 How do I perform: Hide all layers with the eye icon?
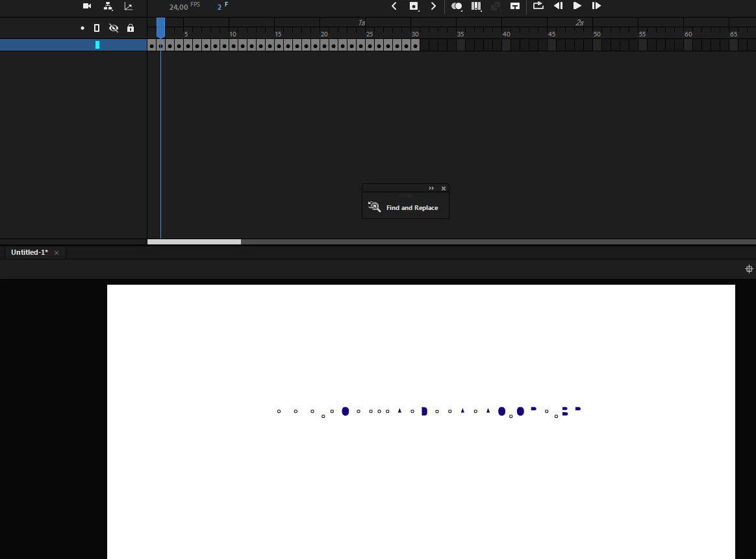pos(114,28)
